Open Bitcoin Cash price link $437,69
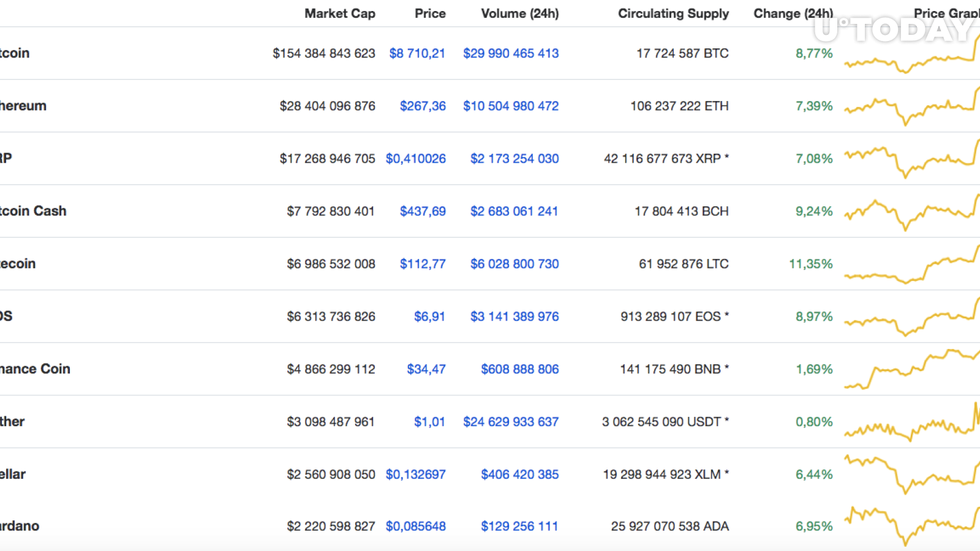Viewport: 980px width, 551px height. pos(423,211)
